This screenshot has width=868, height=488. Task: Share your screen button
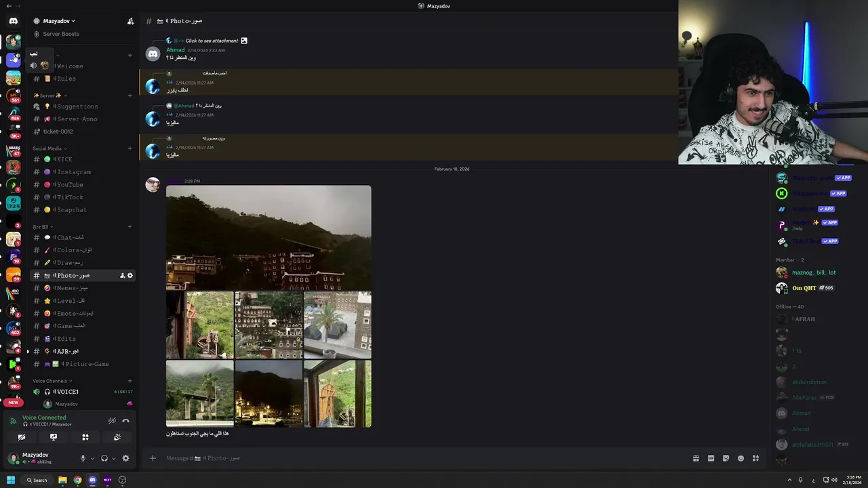(x=54, y=437)
